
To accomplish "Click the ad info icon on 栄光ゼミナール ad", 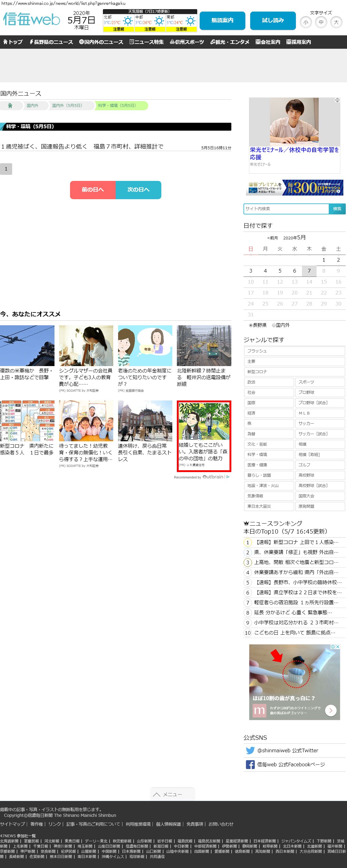I will [x=337, y=100].
